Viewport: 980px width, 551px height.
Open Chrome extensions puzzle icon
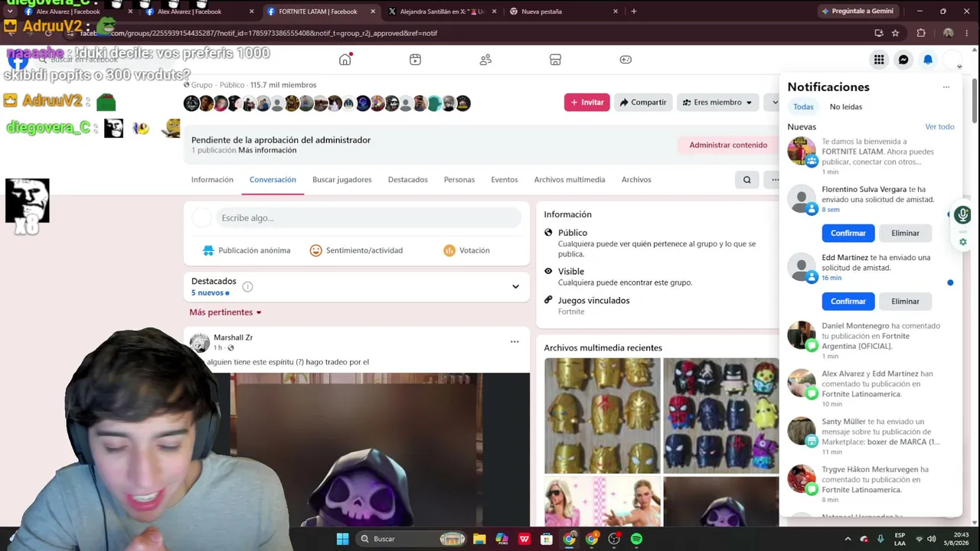click(921, 33)
